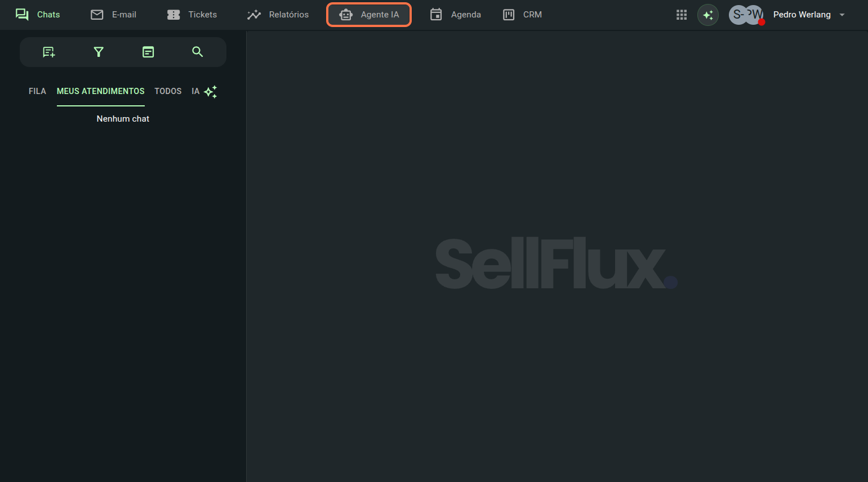Open Relatórios reports page
The width and height of the screenshot is (868, 482).
point(278,15)
